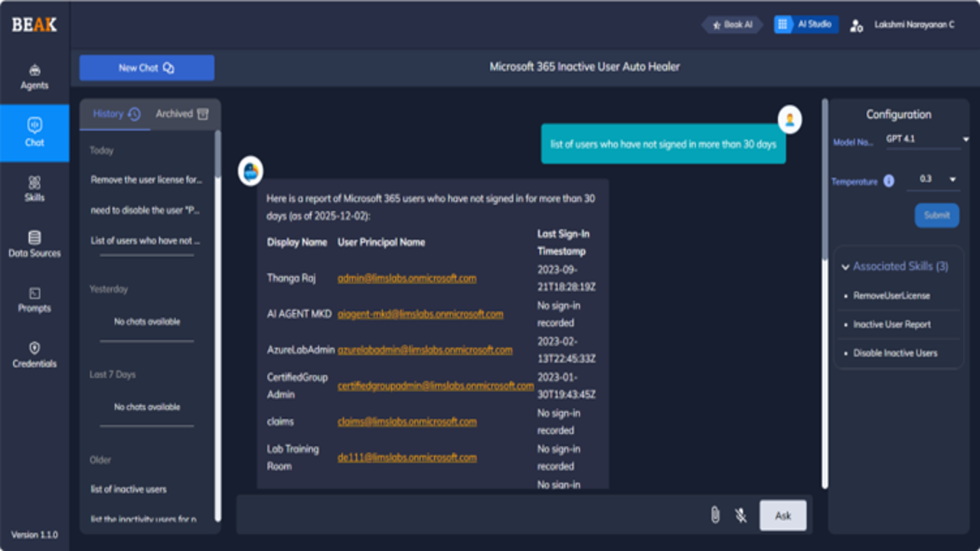This screenshot has width=980, height=551.
Task: Start a New Chat
Action: point(147,68)
